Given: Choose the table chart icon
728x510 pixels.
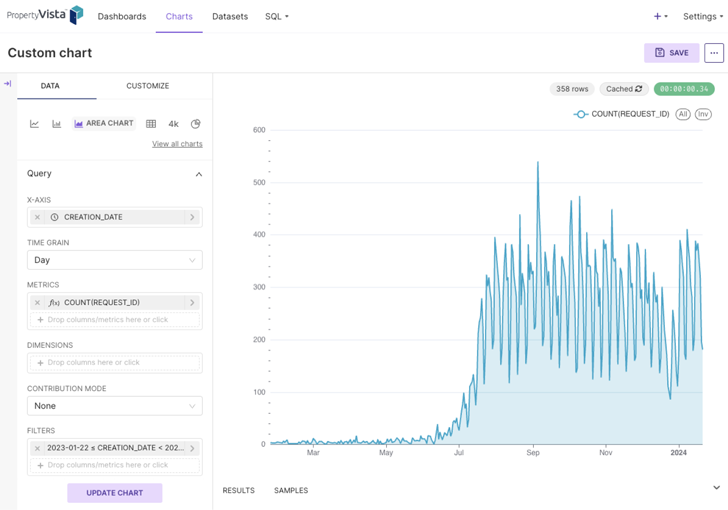Looking at the screenshot, I should click(x=151, y=124).
